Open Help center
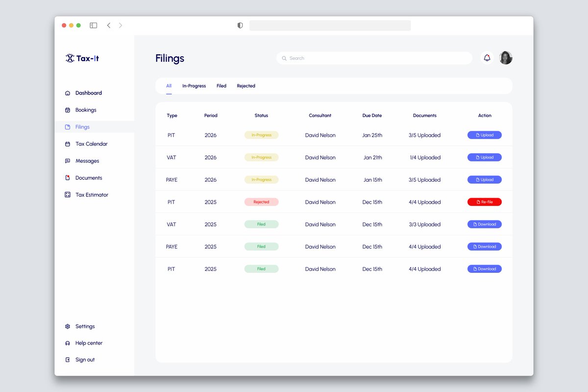 coord(89,343)
